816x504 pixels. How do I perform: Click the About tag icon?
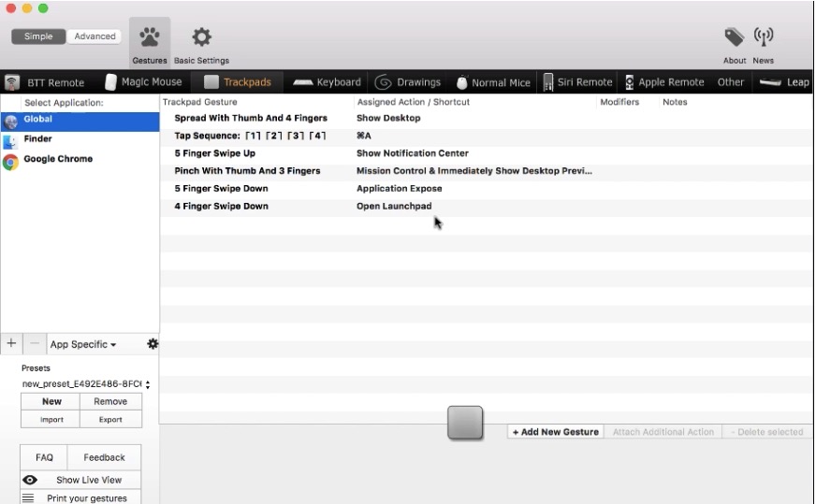coord(735,37)
